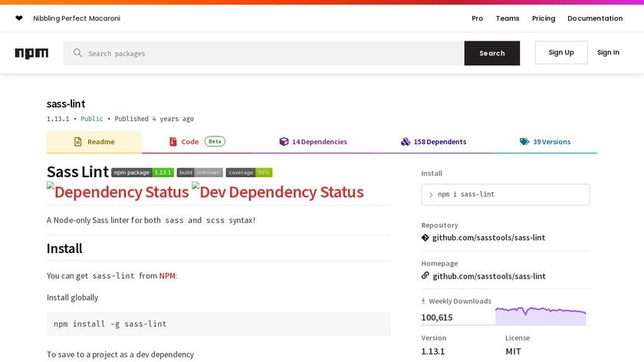The width and height of the screenshot is (644, 362).
Task: Focus the Search packages input field
Action: coord(264,53)
